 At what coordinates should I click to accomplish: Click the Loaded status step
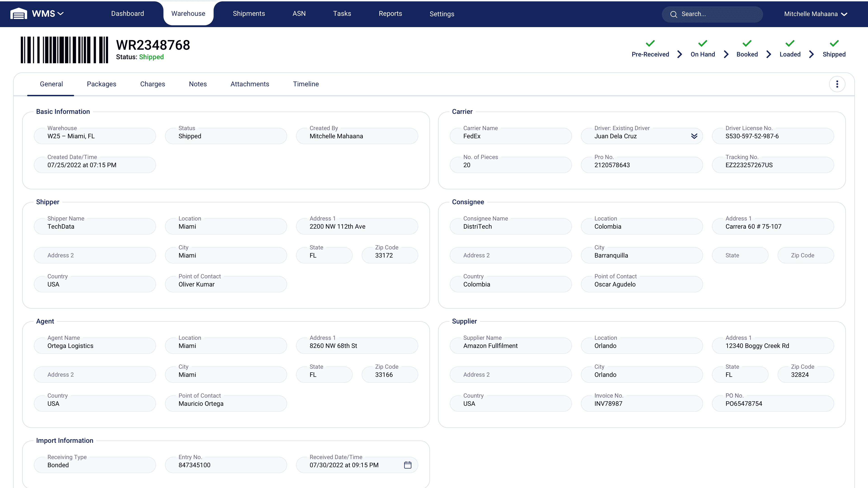click(790, 54)
